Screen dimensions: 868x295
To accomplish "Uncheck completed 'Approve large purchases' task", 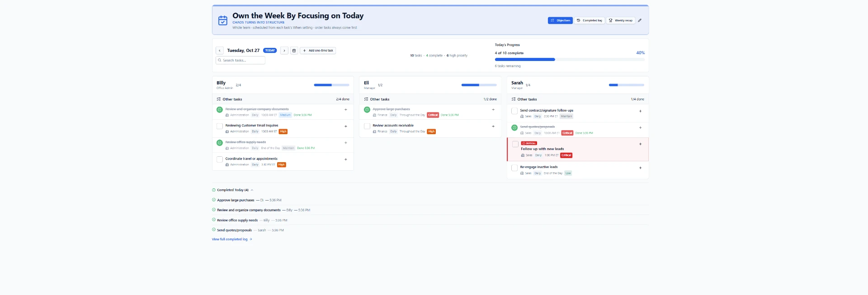I will pyautogui.click(x=367, y=110).
